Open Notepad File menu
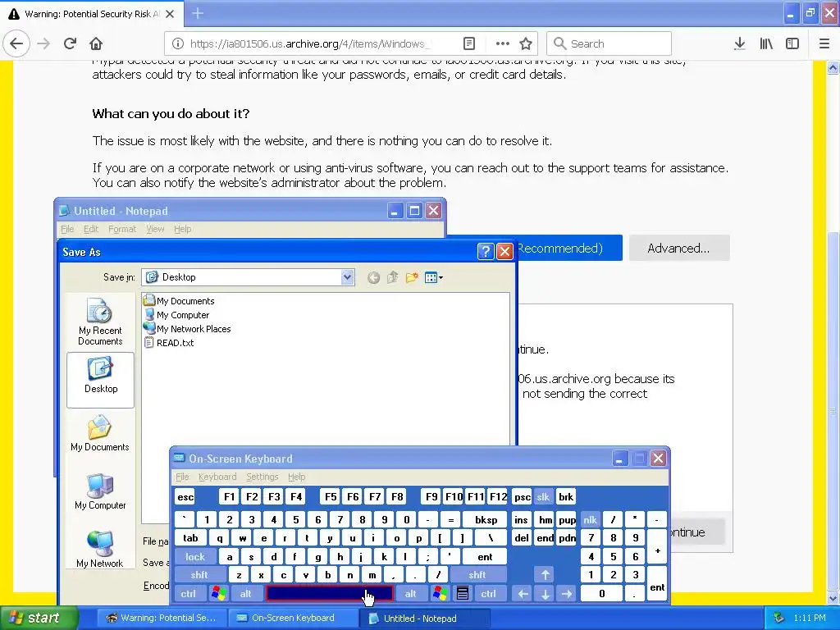Image resolution: width=840 pixels, height=630 pixels. coord(67,230)
